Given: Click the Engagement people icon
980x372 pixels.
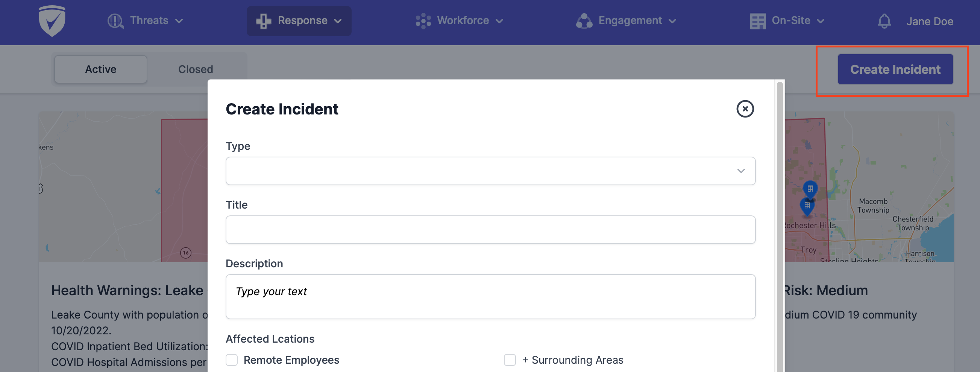Looking at the screenshot, I should pyautogui.click(x=584, y=21).
